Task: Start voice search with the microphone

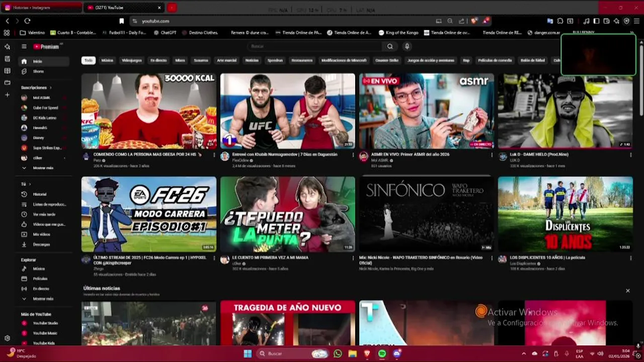Action: point(407,46)
